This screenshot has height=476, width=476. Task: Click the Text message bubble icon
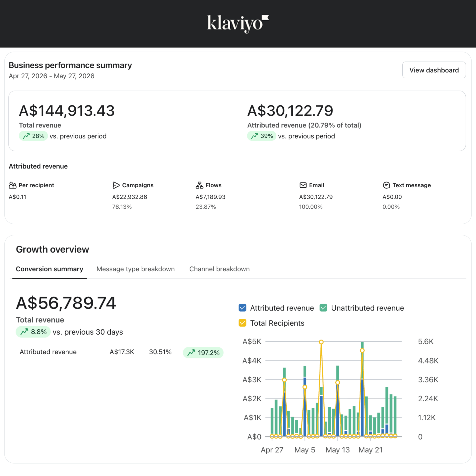point(386,185)
